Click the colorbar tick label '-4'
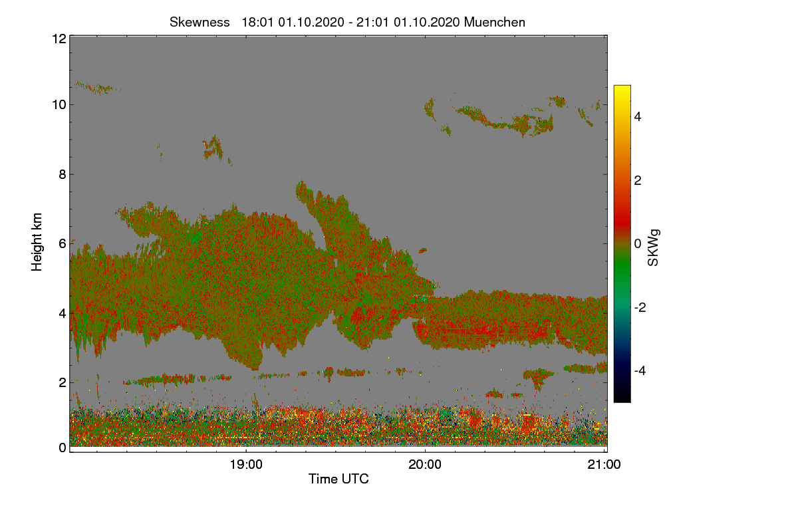Image resolution: width=798 pixels, height=532 pixels. 639,370
